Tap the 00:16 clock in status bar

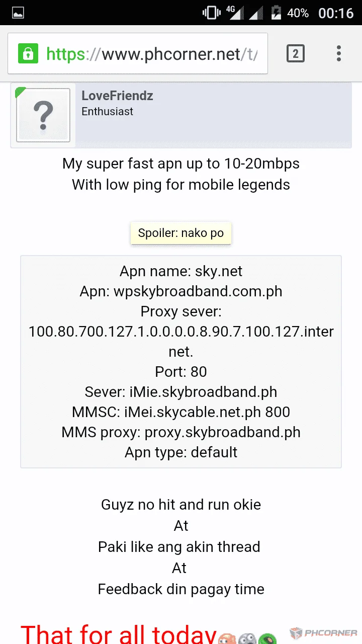point(336,13)
